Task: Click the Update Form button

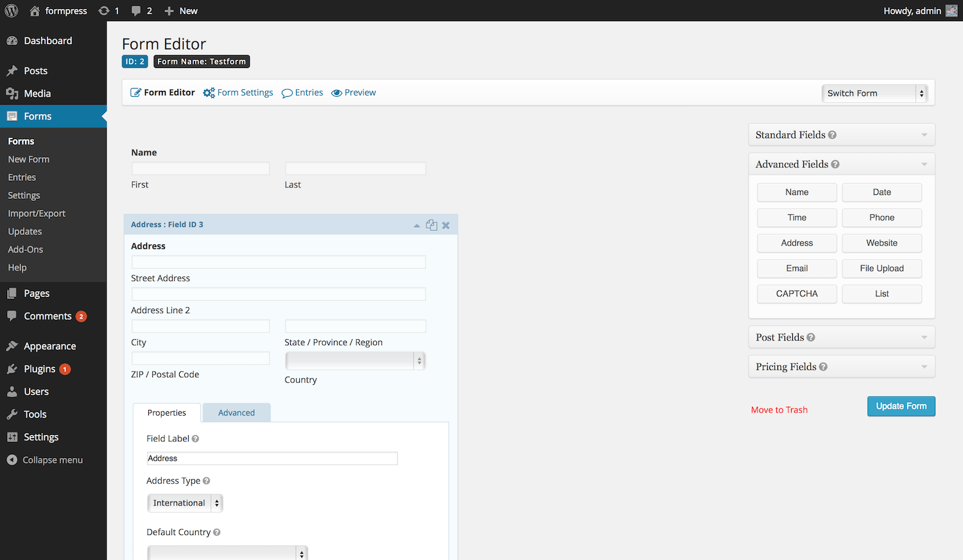Action: click(x=901, y=406)
